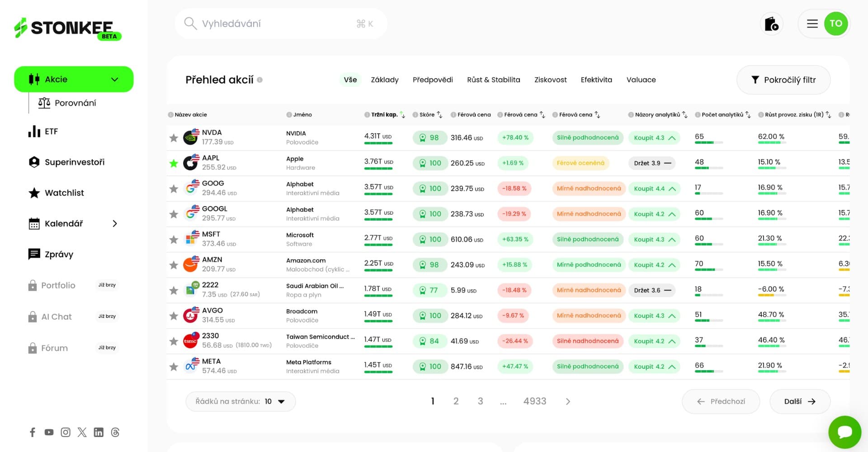Click the locked Fórum item

[72, 348]
